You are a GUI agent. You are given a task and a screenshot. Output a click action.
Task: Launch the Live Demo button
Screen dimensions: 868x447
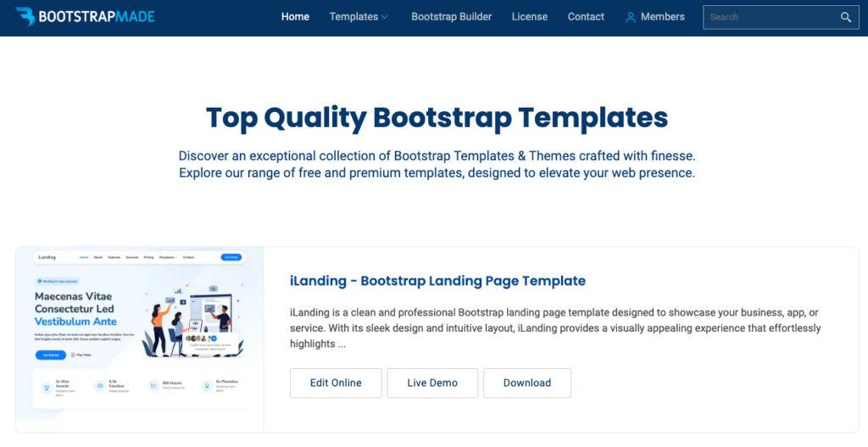432,383
